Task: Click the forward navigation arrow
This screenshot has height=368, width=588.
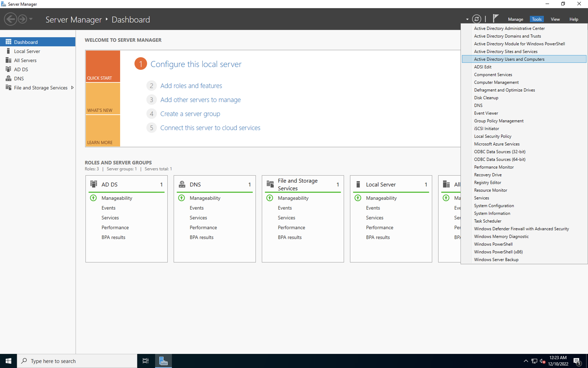Action: tap(22, 19)
